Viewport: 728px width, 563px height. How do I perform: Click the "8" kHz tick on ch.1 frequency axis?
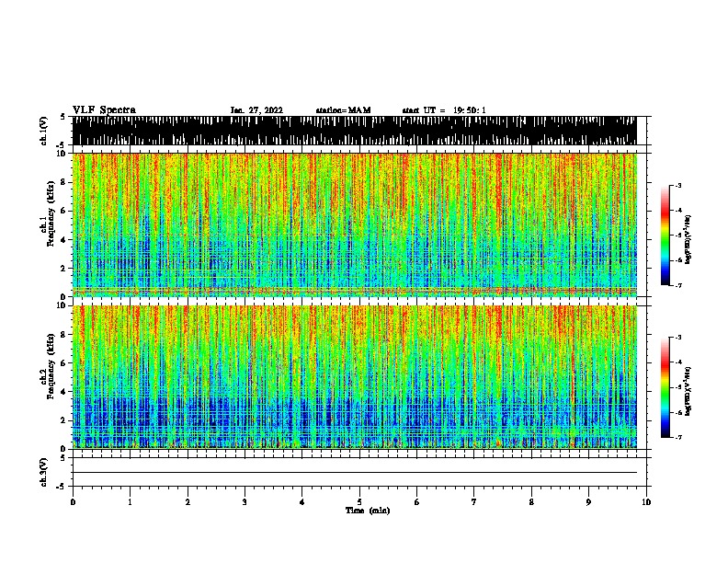pos(64,182)
